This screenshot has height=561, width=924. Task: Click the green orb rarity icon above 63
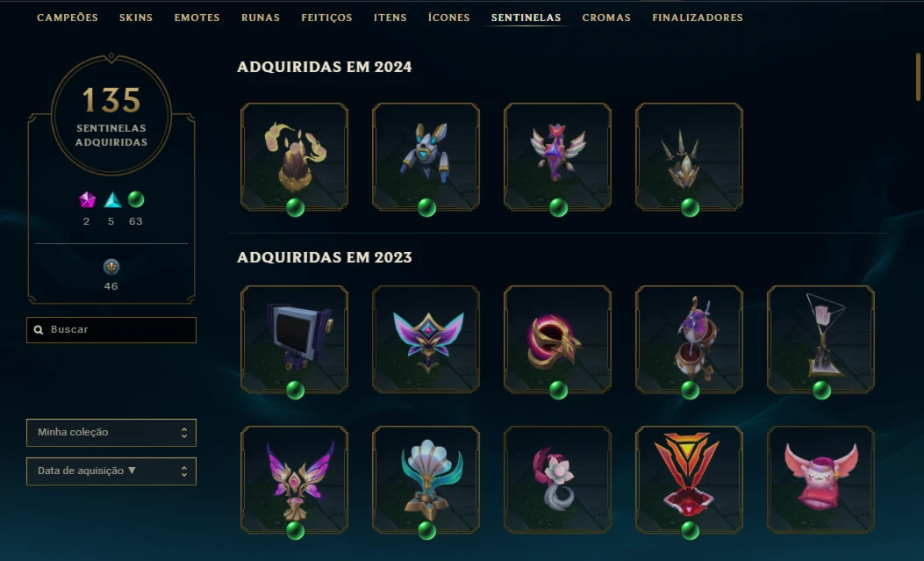[x=136, y=200]
